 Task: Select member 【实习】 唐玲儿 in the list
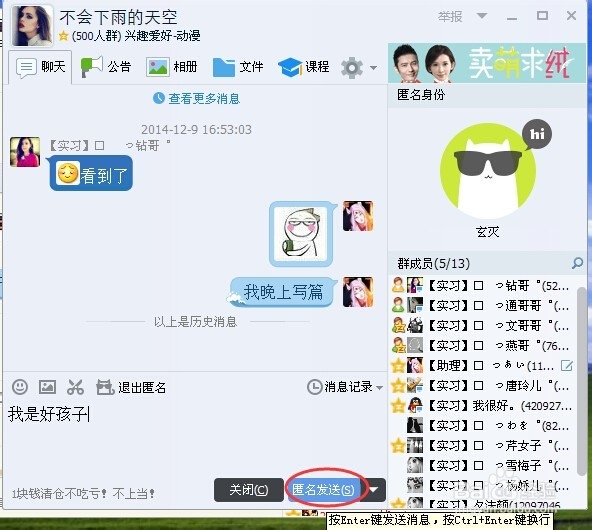[482, 385]
